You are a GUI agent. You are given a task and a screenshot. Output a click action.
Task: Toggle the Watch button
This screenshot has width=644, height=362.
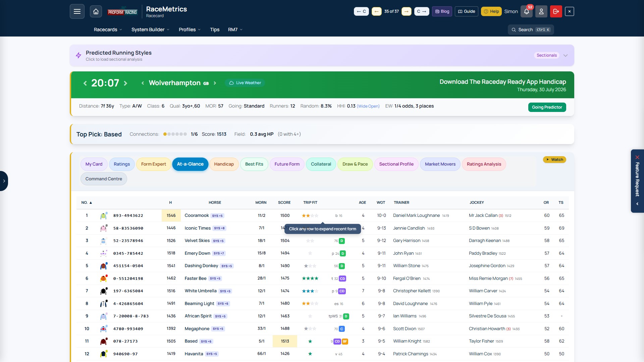pos(554,160)
